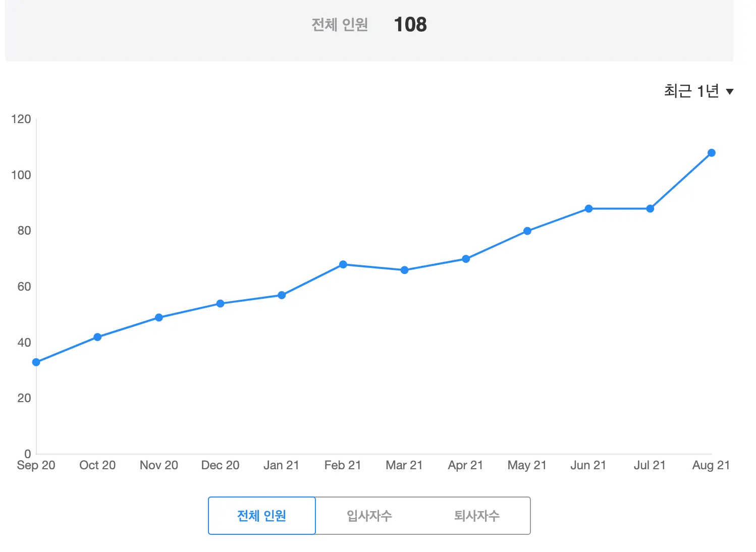Click the Aug 21 data point
756x552 pixels.
(712, 153)
